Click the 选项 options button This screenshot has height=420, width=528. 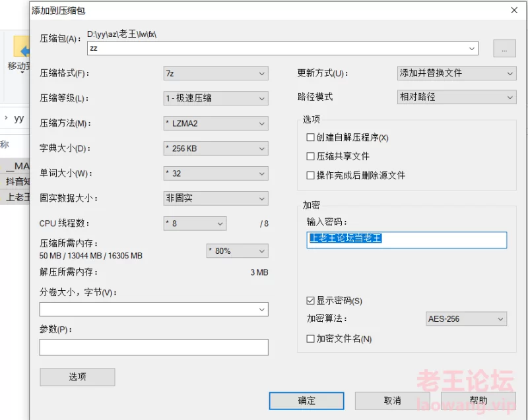[77, 377]
